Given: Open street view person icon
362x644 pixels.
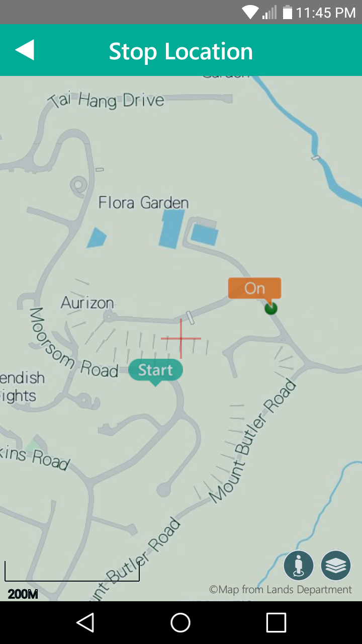Looking at the screenshot, I should point(299,566).
